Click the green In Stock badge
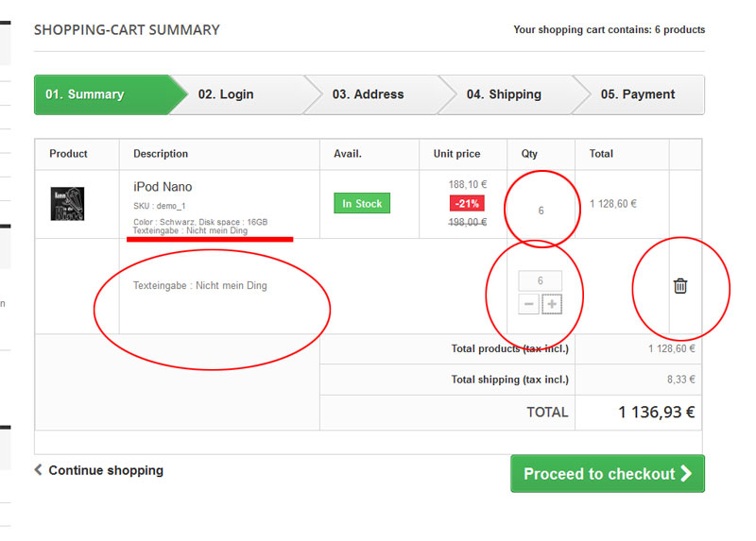This screenshot has height=541, width=756. [x=362, y=203]
